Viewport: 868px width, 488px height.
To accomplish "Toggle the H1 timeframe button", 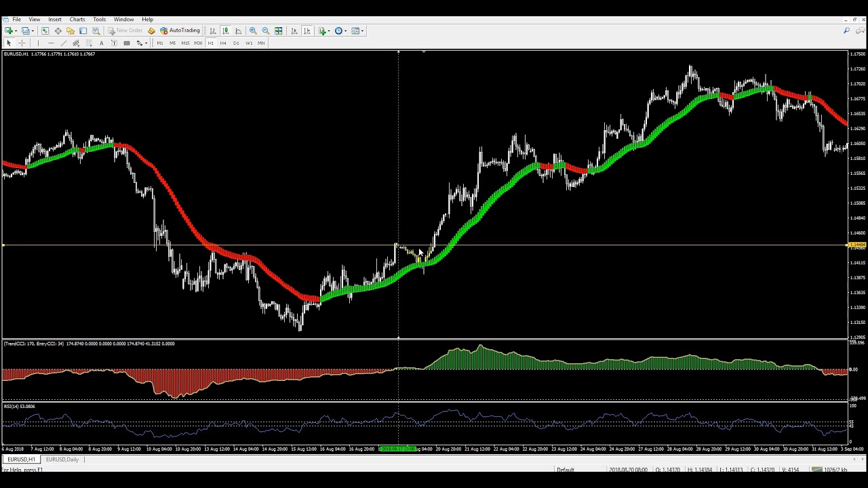I will (x=211, y=43).
